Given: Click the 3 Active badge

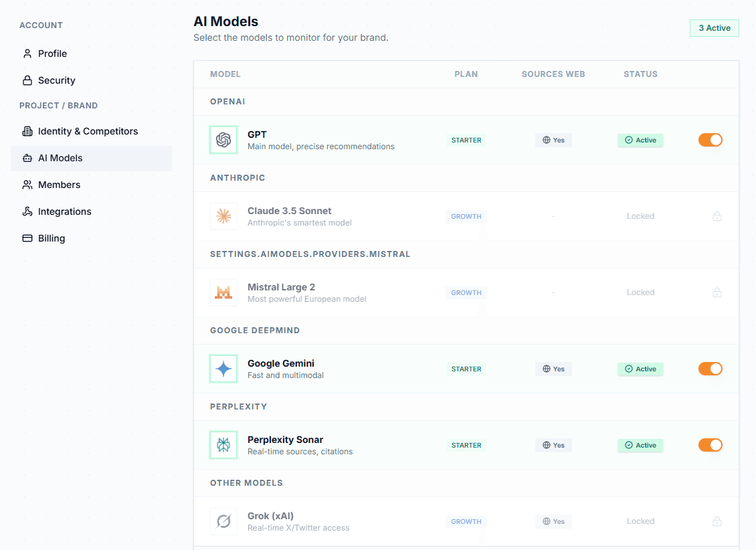Looking at the screenshot, I should pyautogui.click(x=714, y=28).
